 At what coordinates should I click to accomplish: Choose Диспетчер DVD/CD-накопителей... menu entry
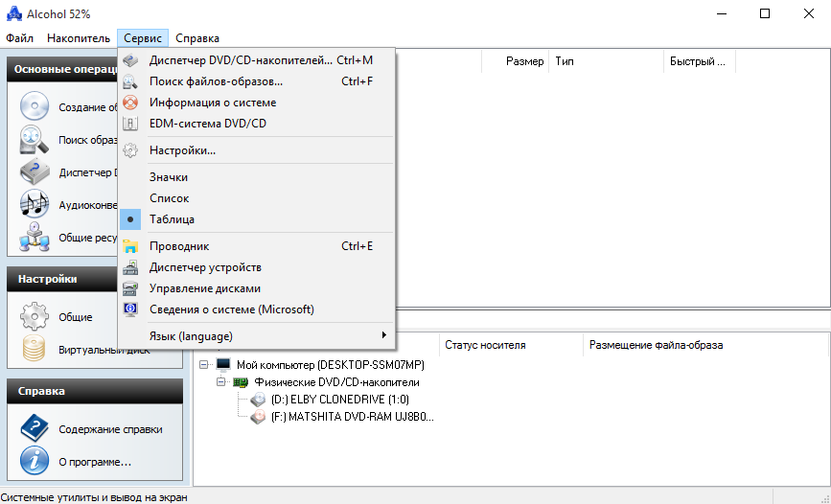[257, 60]
